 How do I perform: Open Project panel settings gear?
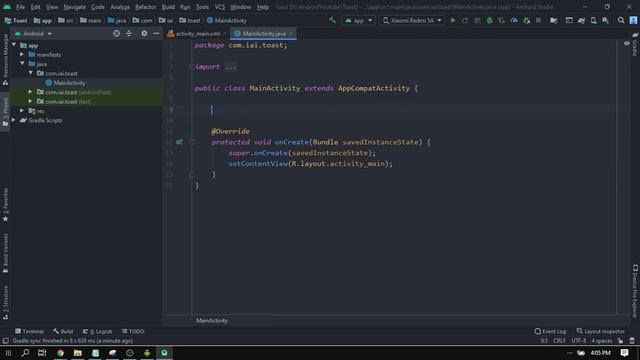(x=144, y=33)
